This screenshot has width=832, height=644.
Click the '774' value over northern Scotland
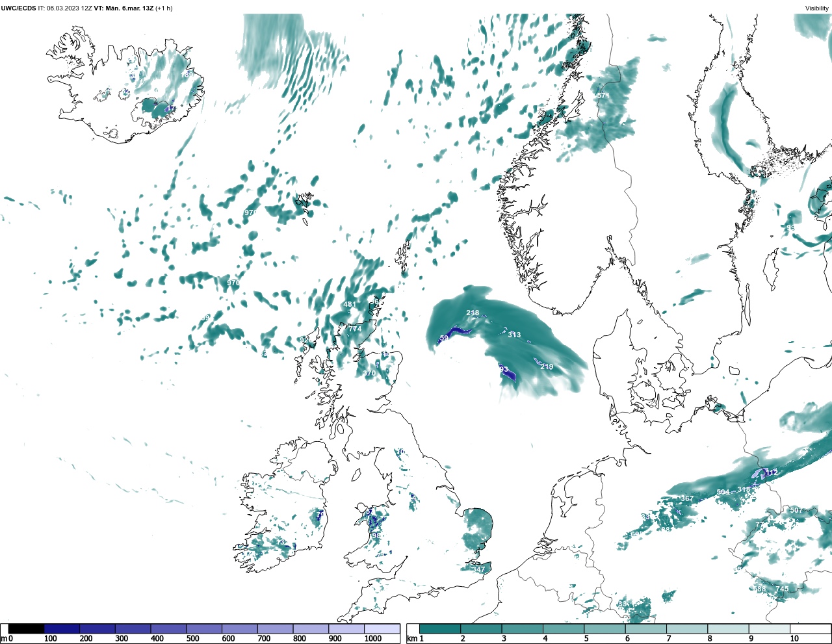pyautogui.click(x=354, y=329)
